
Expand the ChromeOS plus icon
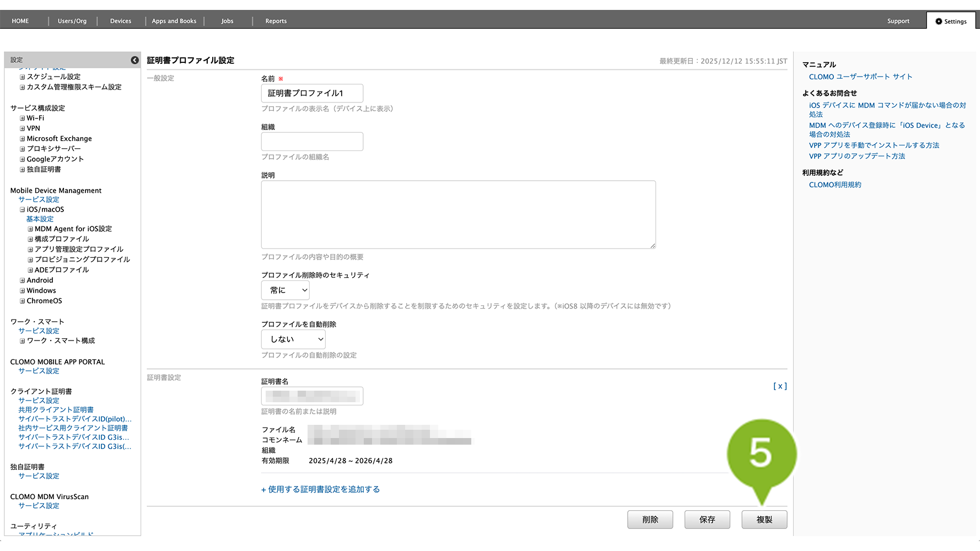pyautogui.click(x=23, y=301)
